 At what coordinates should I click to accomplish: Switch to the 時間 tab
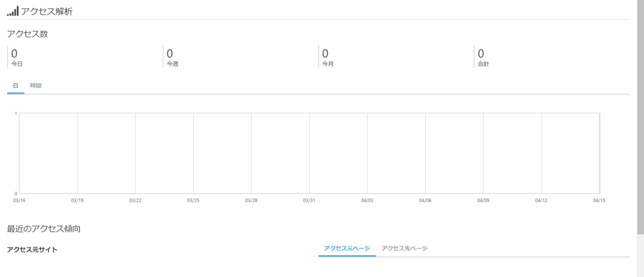pos(36,86)
